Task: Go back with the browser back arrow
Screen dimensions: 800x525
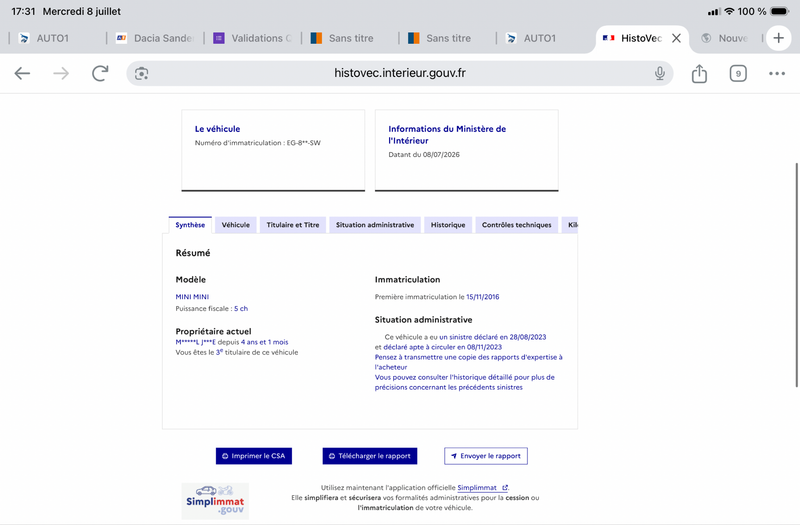Action: [22, 73]
